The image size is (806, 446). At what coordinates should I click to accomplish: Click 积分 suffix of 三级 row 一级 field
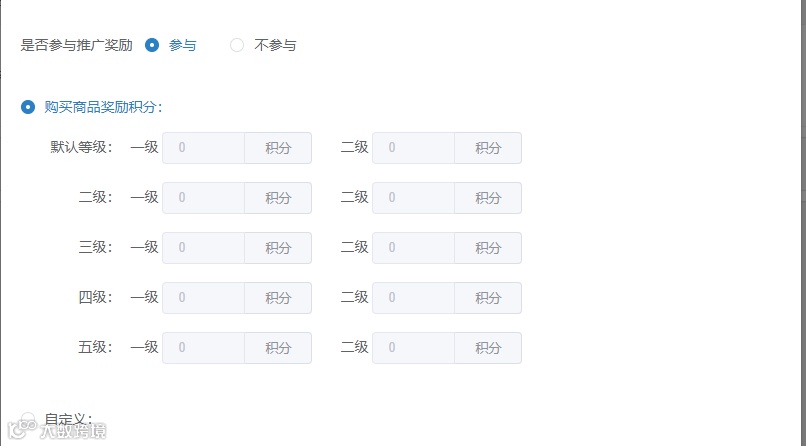[278, 248]
